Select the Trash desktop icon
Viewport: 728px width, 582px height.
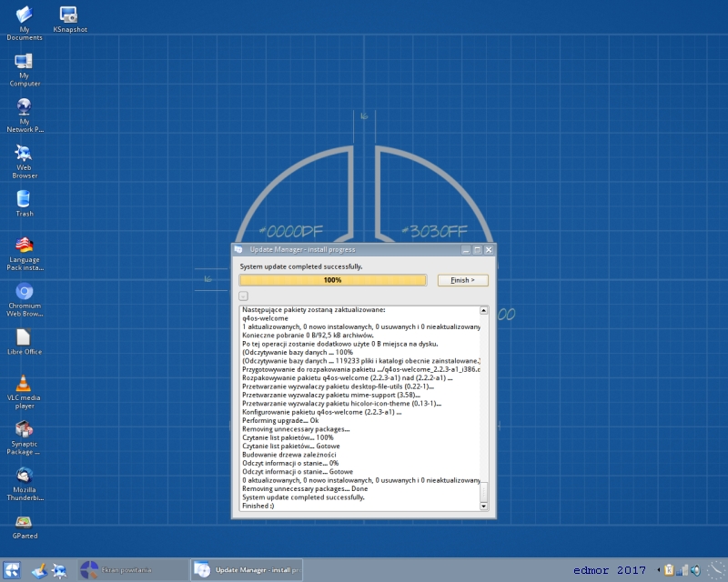25,204
